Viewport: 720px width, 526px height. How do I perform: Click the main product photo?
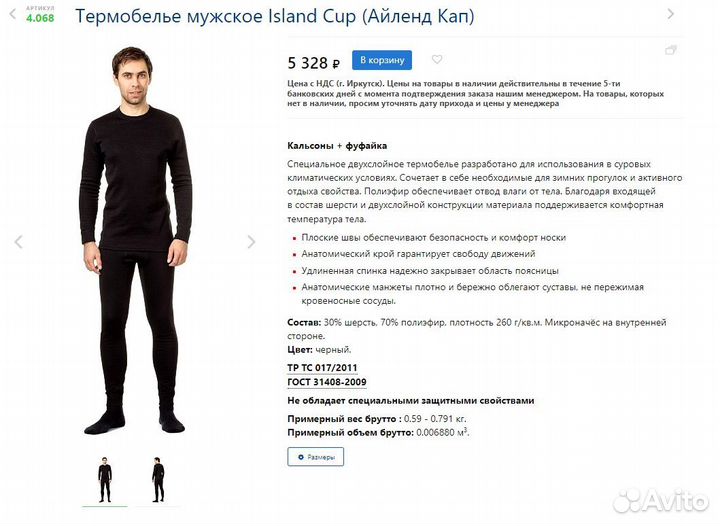tap(135, 241)
